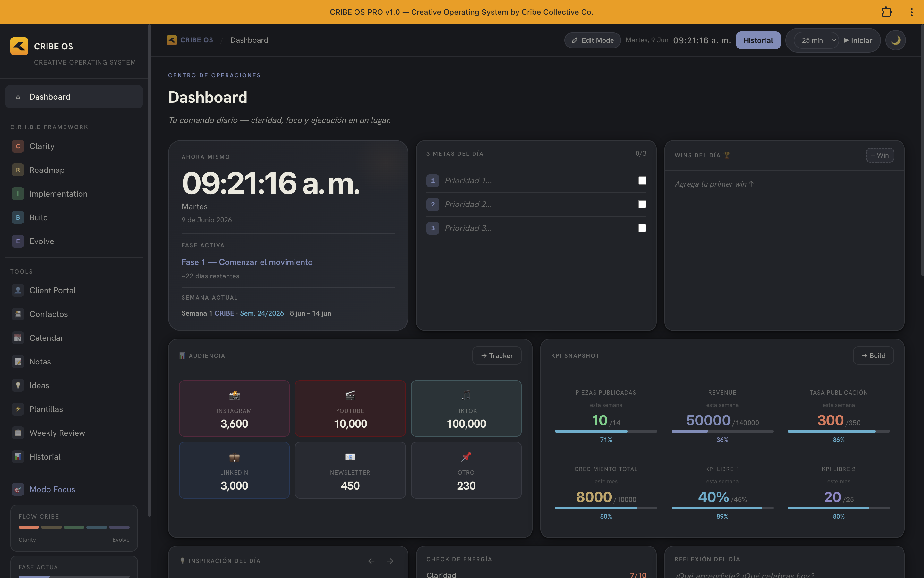Click the Evolve E badge icon
924x578 pixels.
click(18, 241)
